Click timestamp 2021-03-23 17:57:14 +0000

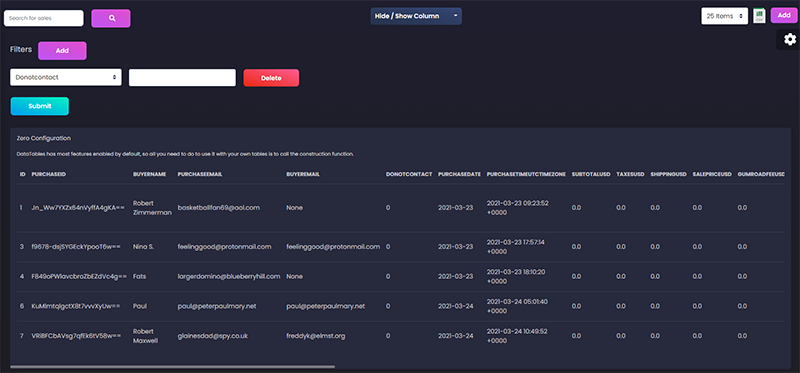[516, 247]
